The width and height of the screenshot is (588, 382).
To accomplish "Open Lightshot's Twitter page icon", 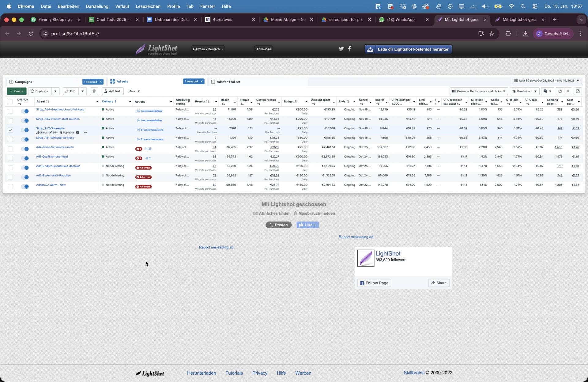I will click(341, 49).
